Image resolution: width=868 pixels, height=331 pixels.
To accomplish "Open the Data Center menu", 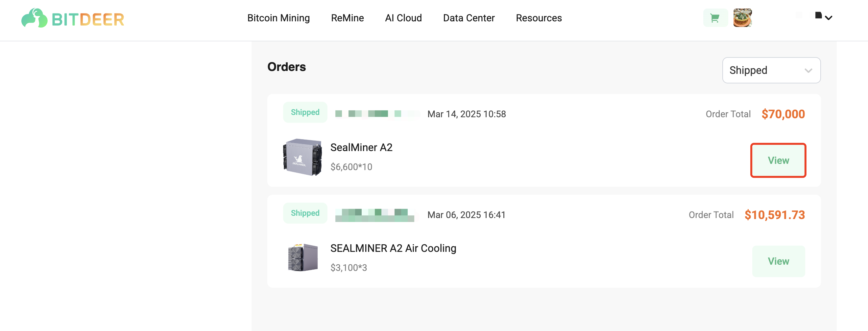I will pos(469,18).
